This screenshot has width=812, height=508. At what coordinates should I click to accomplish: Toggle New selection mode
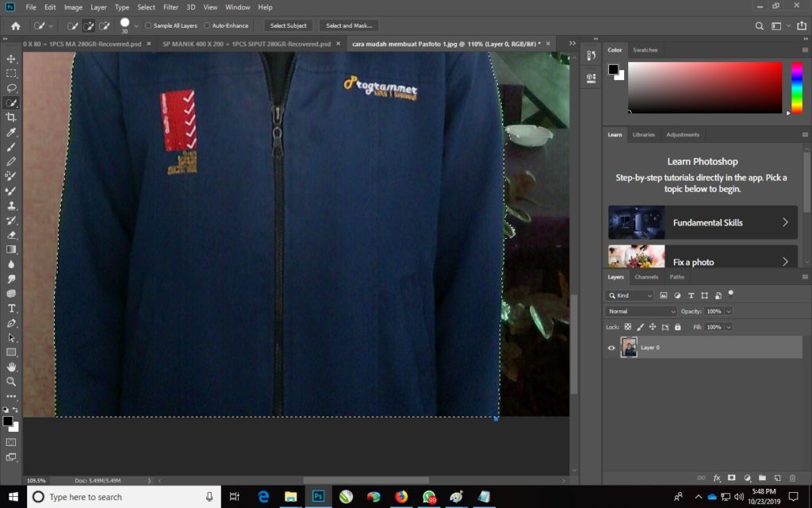coord(72,25)
